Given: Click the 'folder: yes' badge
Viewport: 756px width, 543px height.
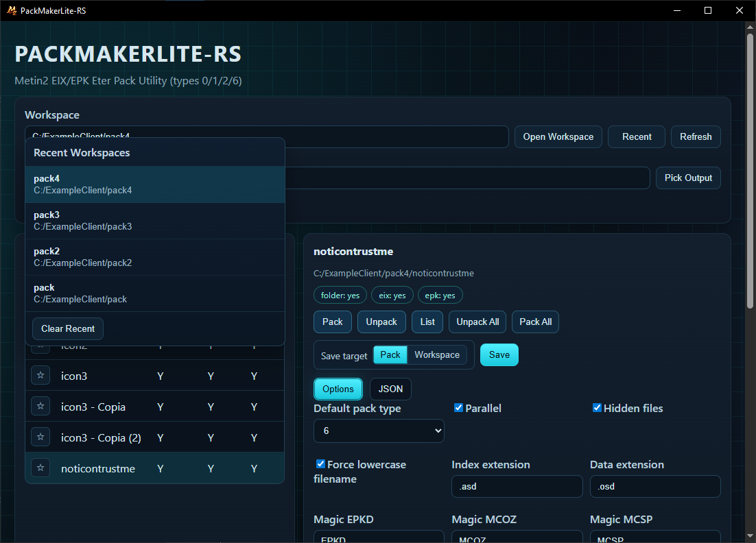Looking at the screenshot, I should (x=340, y=295).
